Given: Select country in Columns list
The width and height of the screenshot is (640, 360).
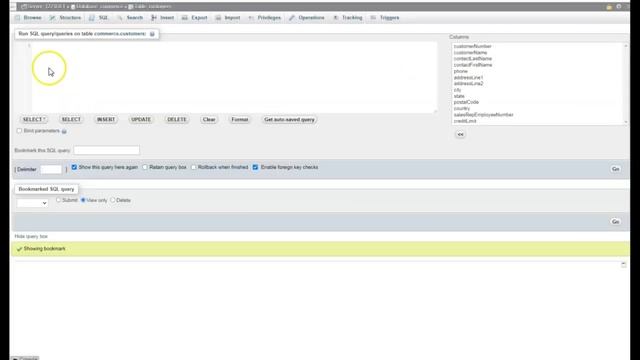Looking at the screenshot, I should pos(462,109).
